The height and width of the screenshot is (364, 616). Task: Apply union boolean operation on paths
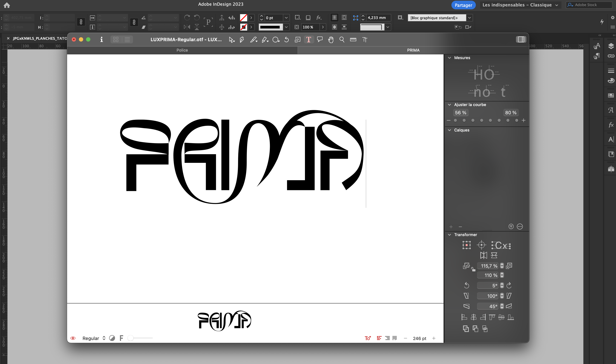click(x=466, y=329)
